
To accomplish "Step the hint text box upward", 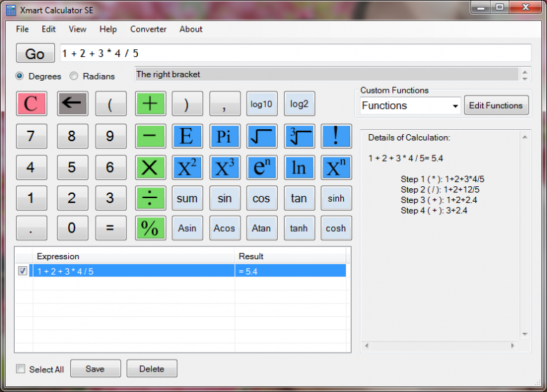I will (x=525, y=72).
